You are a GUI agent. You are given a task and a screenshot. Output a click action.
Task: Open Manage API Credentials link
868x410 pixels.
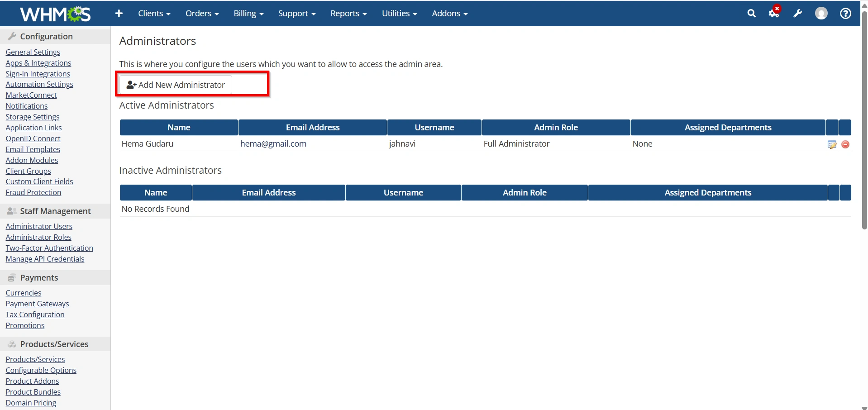pos(45,259)
